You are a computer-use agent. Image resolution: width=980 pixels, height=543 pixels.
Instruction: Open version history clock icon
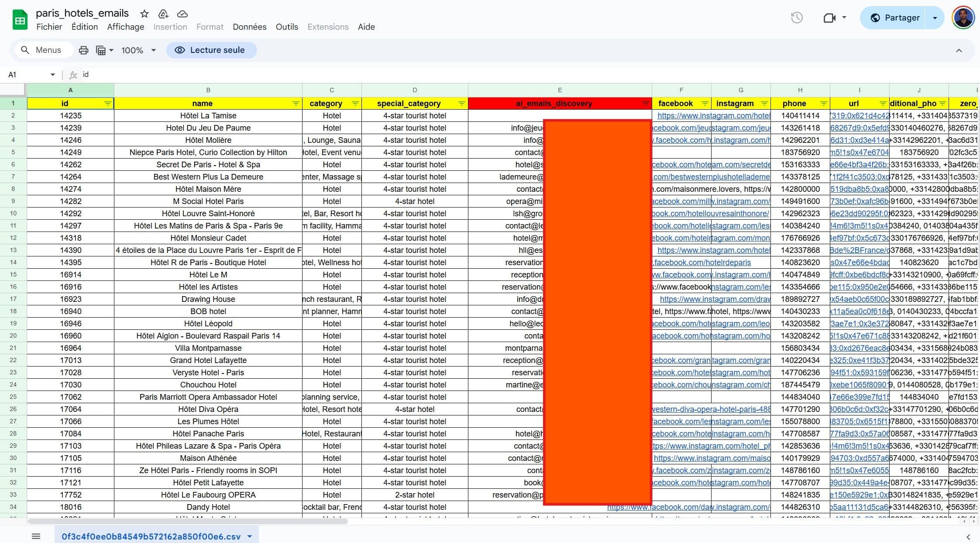pos(797,18)
